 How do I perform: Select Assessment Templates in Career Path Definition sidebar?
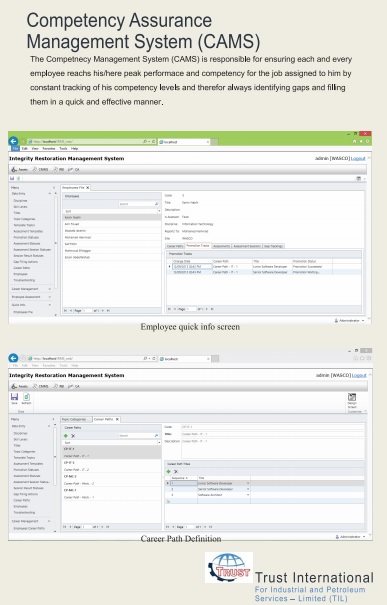[x=28, y=464]
